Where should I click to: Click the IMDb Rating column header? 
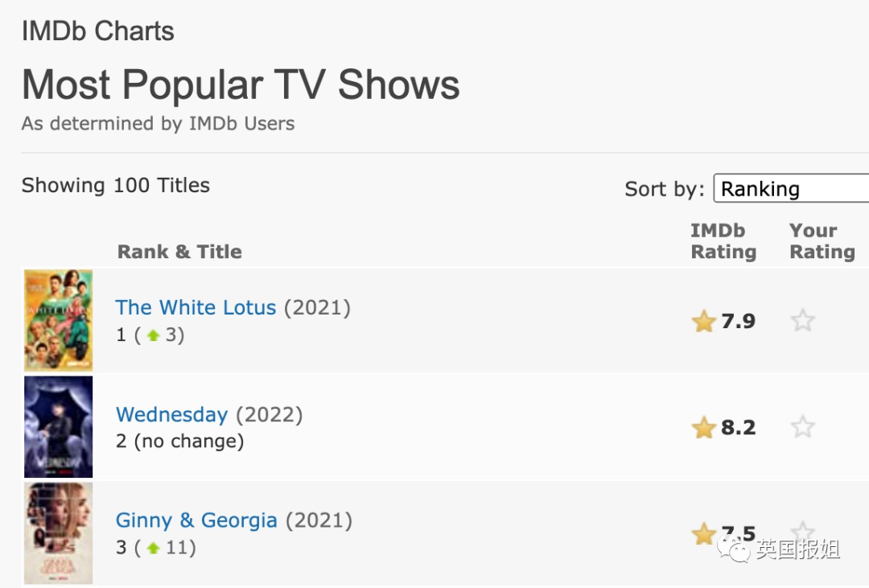(x=723, y=241)
